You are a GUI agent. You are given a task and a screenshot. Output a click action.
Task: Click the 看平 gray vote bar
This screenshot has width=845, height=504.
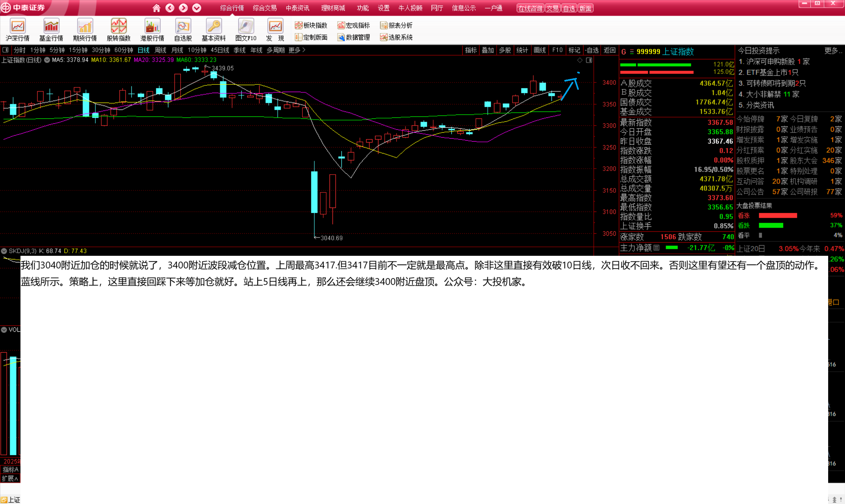(x=760, y=235)
